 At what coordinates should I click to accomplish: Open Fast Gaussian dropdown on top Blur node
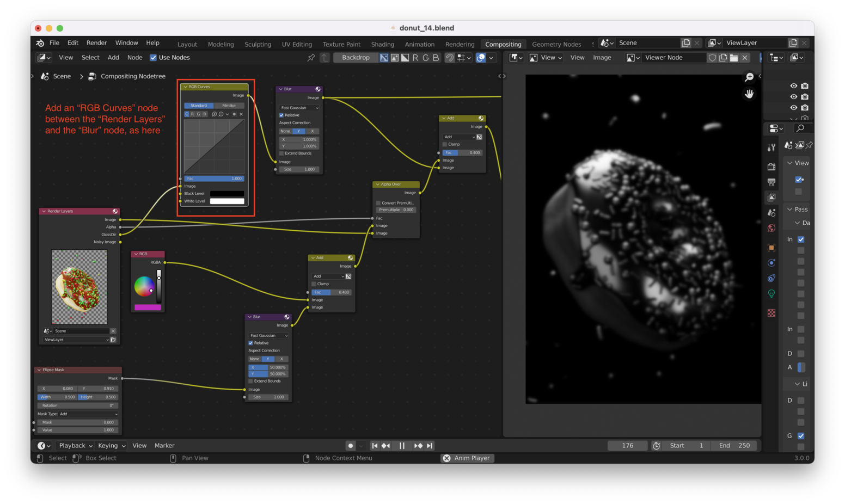click(x=299, y=108)
